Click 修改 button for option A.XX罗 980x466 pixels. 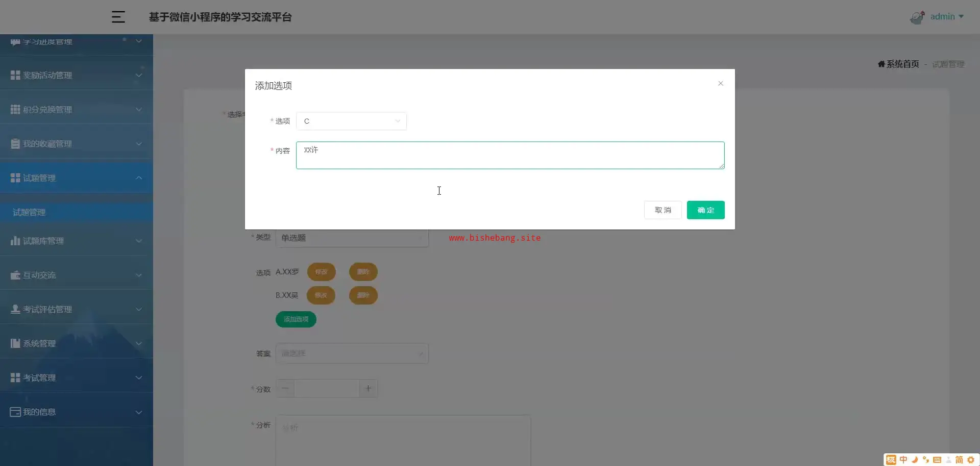click(321, 272)
